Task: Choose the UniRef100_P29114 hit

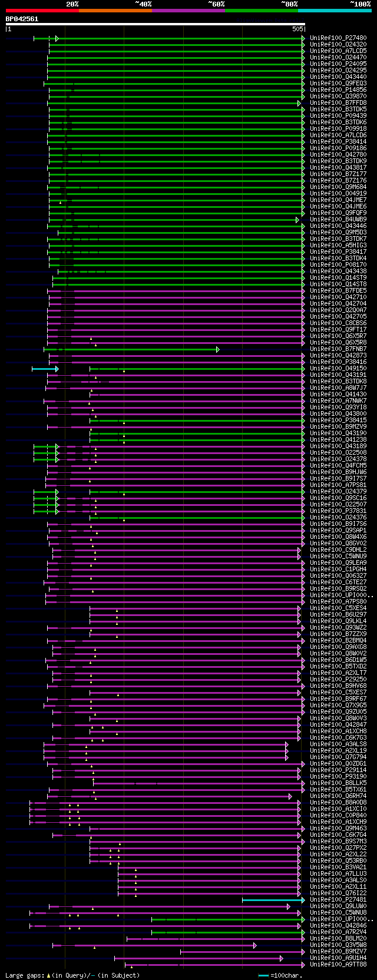Action: pos(338,770)
